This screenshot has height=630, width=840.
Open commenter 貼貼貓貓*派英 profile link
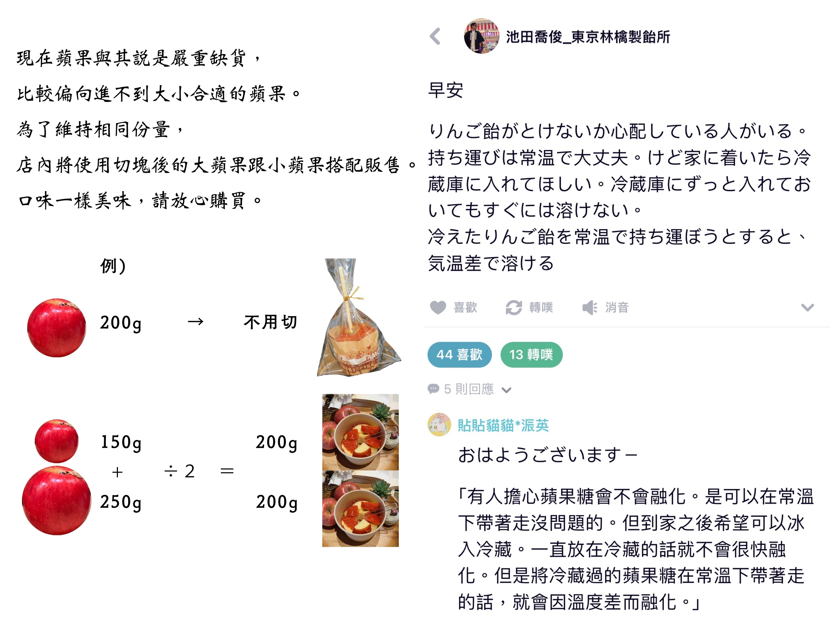[503, 425]
